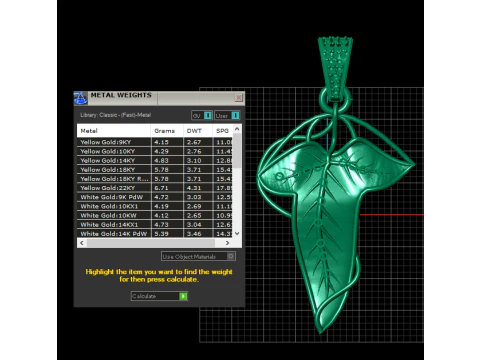This screenshot has height=360, width=480.
Task: Toggle the GV library button
Action: [x=202, y=115]
